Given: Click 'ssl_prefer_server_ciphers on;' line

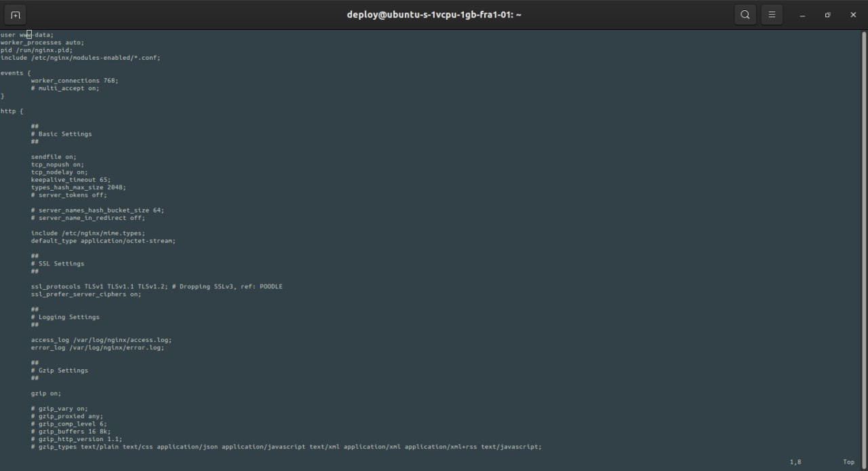Looking at the screenshot, I should [86, 294].
